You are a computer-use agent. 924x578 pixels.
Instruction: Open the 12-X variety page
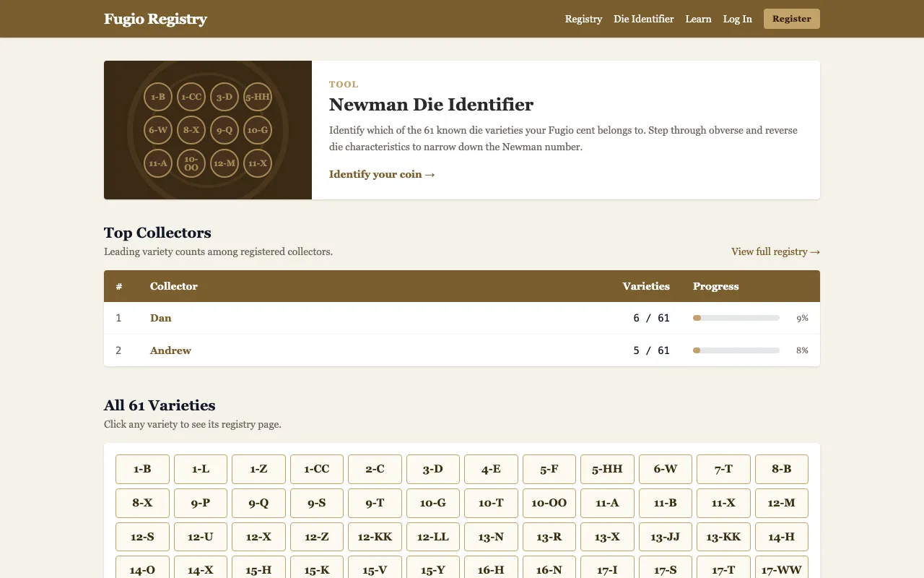coord(258,537)
